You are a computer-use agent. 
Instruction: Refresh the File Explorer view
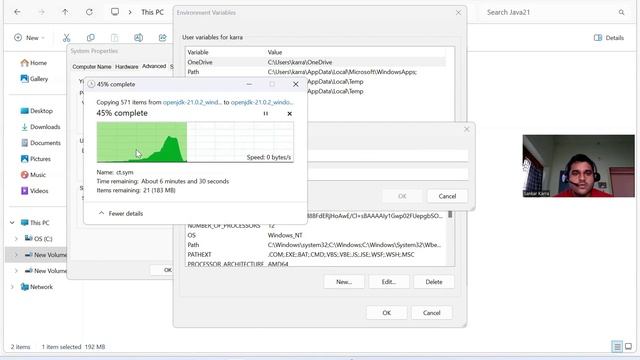pyautogui.click(x=89, y=12)
